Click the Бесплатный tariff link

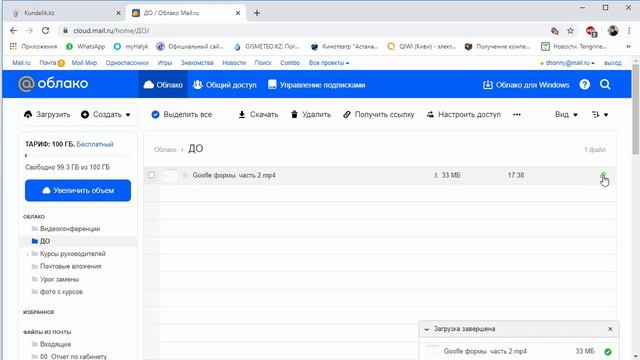95,144
